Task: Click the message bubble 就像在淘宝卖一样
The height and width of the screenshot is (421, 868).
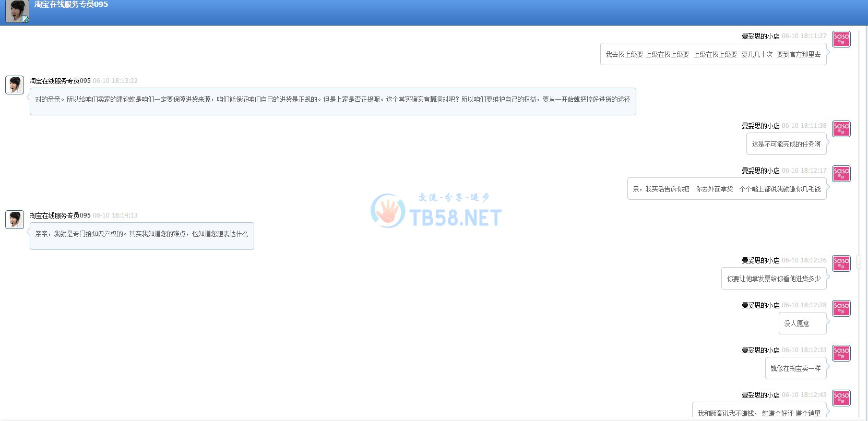Action: coord(795,368)
